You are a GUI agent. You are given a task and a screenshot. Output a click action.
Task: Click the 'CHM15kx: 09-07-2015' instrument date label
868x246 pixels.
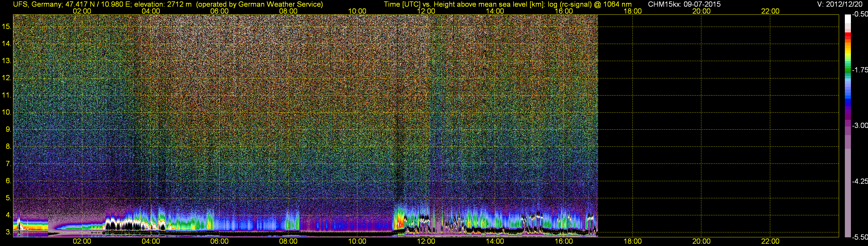[684, 4]
